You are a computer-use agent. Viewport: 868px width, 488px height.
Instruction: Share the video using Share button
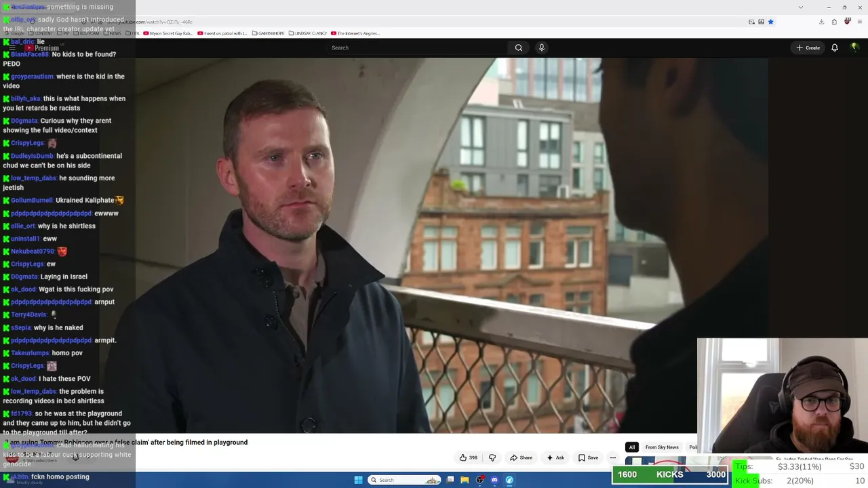(521, 457)
